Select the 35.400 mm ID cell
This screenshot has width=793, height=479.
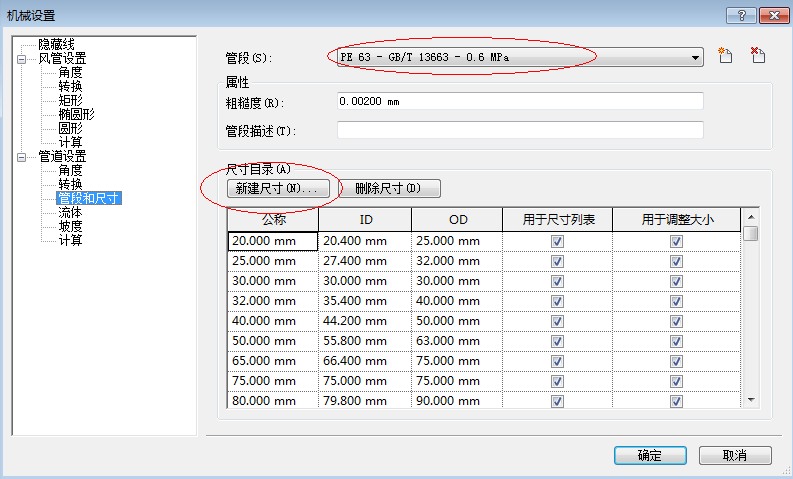click(x=365, y=301)
